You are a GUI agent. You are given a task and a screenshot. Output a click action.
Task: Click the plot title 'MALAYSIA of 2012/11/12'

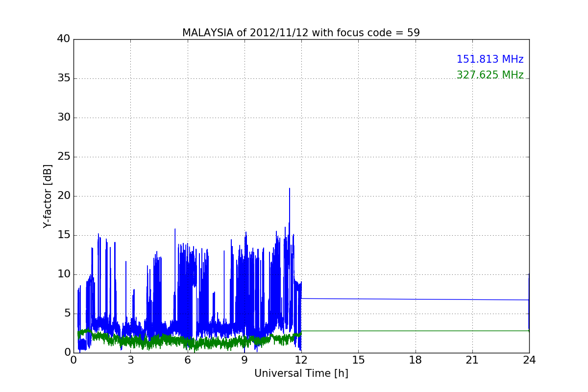[x=301, y=33]
